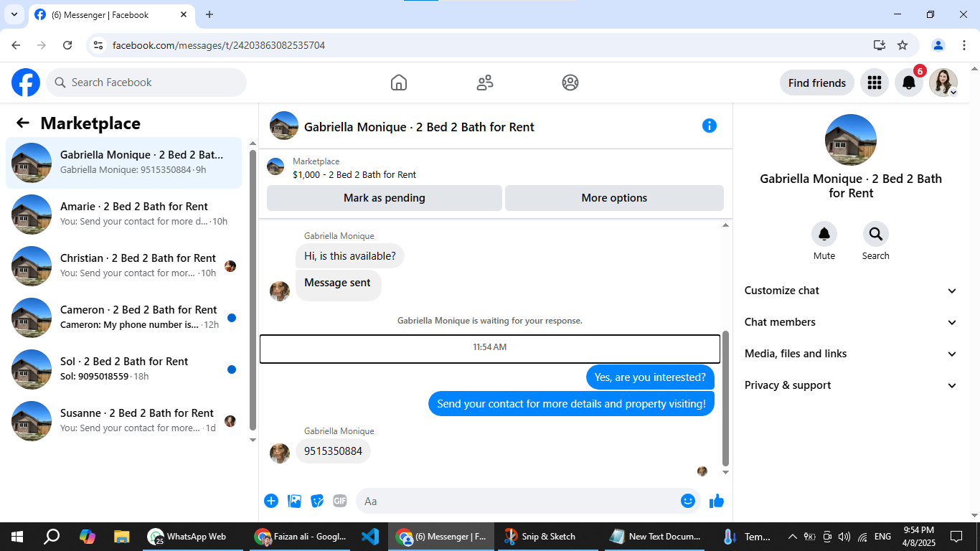Open Gabriella Monique conversation in list

click(124, 163)
